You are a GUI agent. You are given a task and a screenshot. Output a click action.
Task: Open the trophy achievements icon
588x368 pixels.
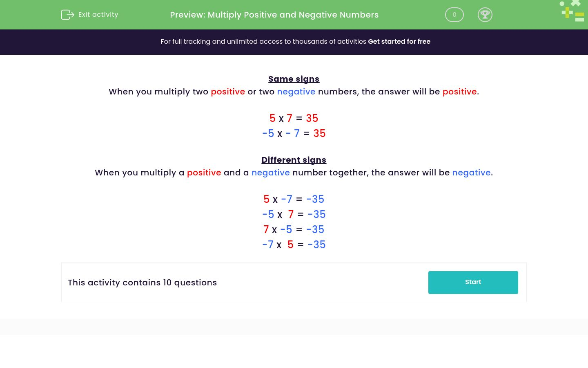click(x=485, y=15)
